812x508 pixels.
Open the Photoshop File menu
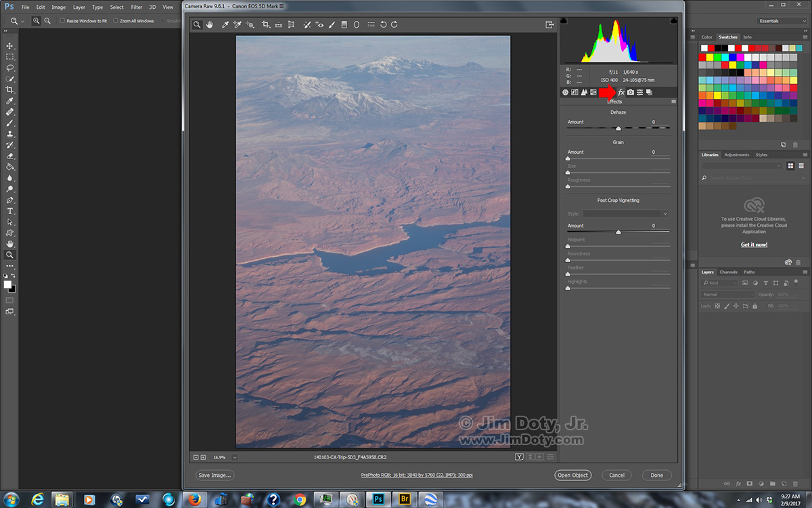point(25,7)
